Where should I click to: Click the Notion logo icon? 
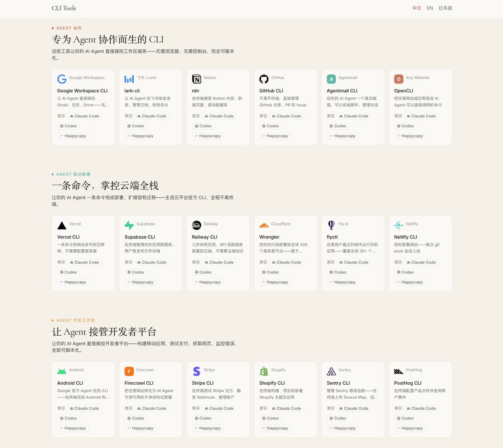tap(197, 79)
